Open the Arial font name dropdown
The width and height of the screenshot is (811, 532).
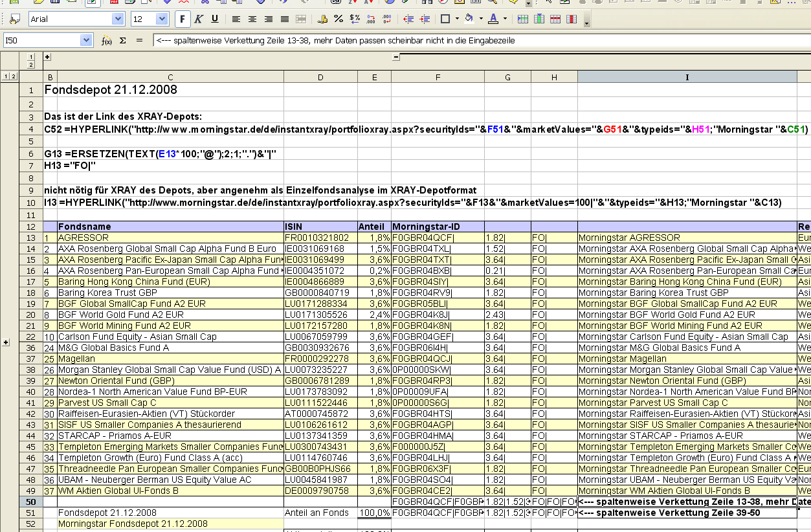tap(118, 19)
